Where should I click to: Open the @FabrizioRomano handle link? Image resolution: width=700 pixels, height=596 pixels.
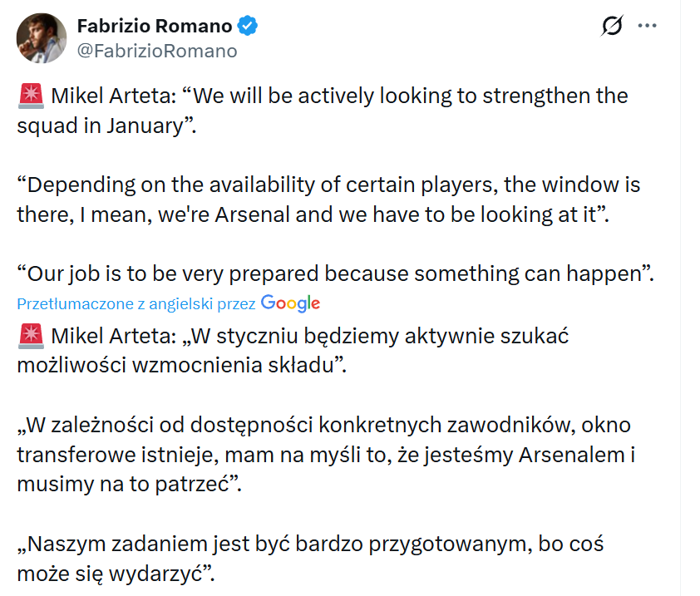(x=157, y=51)
